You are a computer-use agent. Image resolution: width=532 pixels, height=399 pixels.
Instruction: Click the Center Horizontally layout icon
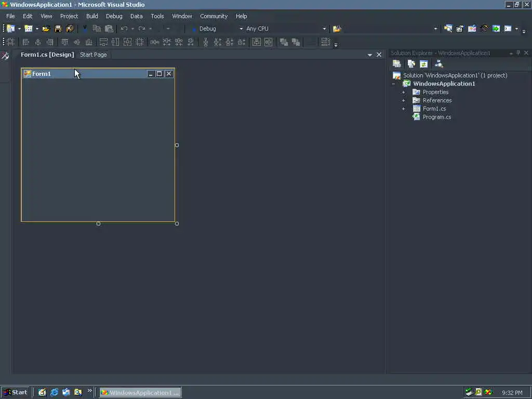click(257, 42)
